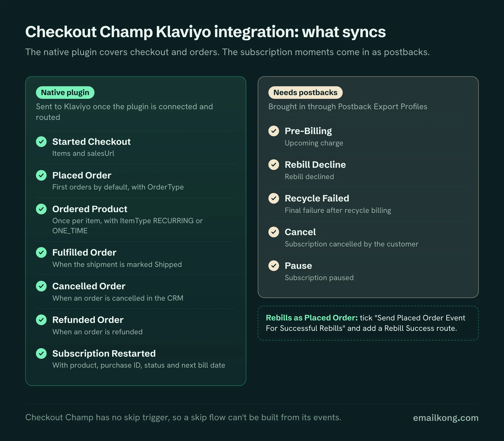Screen dimensions: 504x441
Task: Click the Subscription paused text
Action: tap(319, 278)
